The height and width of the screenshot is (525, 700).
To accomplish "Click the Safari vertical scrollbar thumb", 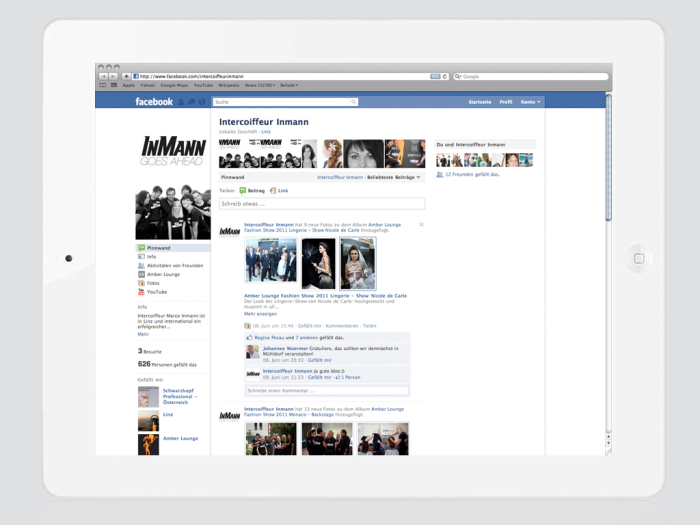I will tap(608, 157).
